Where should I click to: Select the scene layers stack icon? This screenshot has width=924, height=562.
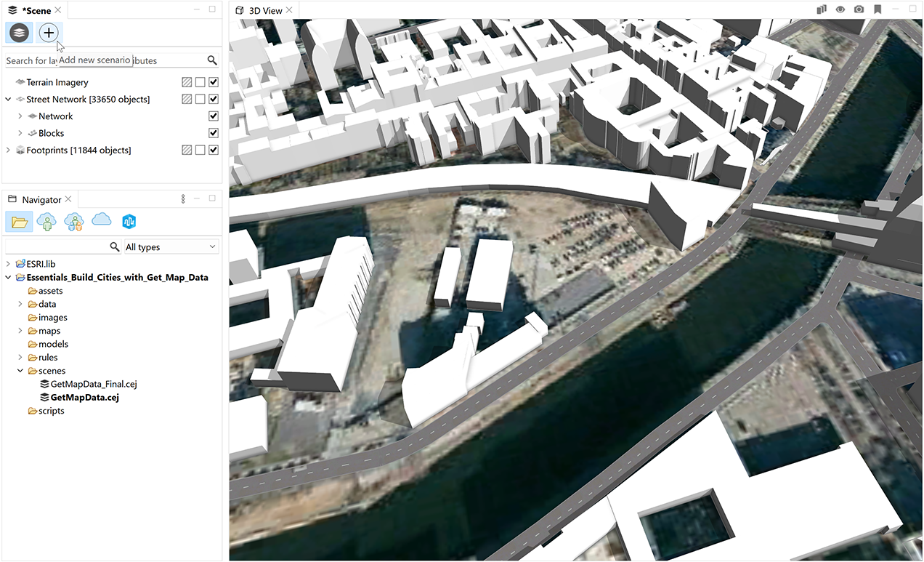[20, 33]
